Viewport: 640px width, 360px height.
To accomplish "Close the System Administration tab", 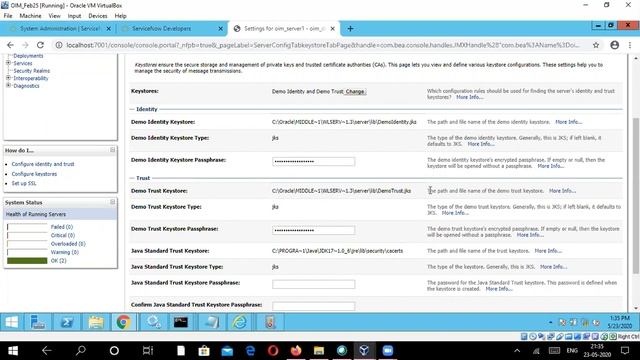I will click(x=109, y=29).
